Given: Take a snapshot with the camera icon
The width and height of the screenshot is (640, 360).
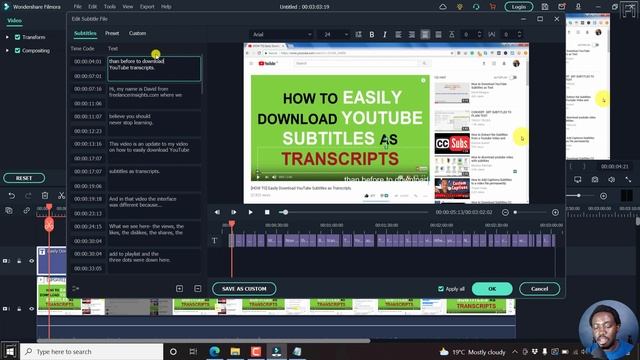Looking at the screenshot, I should [595, 180].
